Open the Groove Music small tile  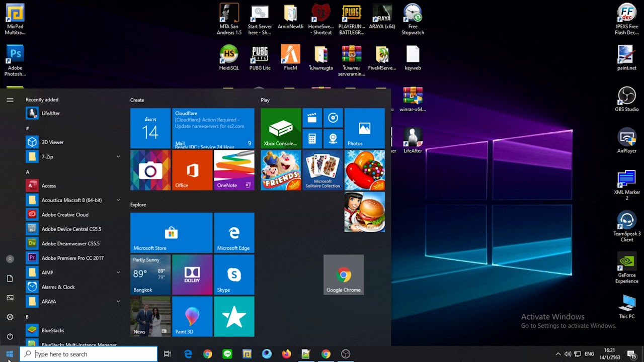pyautogui.click(x=333, y=118)
